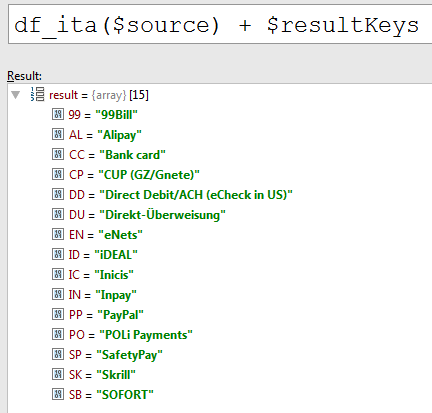The width and height of the screenshot is (432, 413).
Task: Click the icon next to AL Alipay
Action: coord(58,134)
